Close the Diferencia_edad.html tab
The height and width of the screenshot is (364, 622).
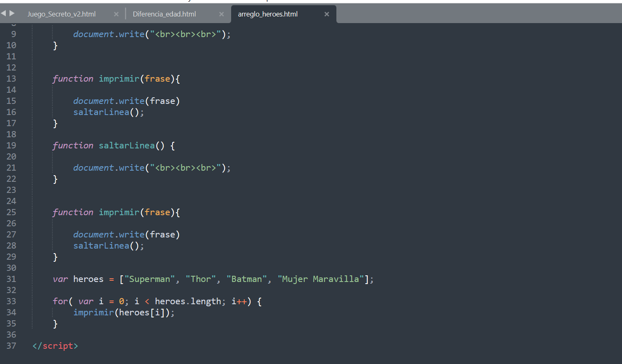(222, 14)
